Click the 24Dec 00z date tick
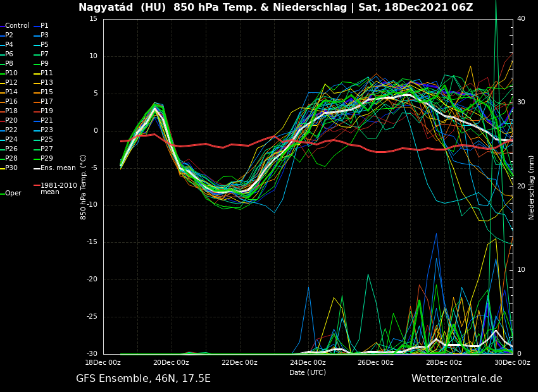Screen dimensions: 538x392 point(308,363)
